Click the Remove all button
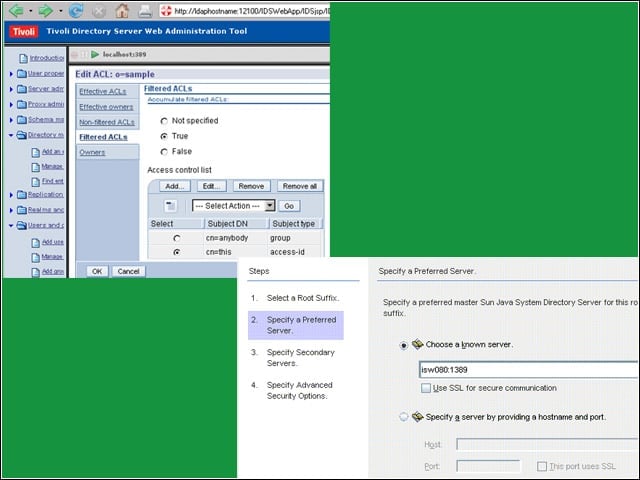The width and height of the screenshot is (640, 480). (x=300, y=186)
